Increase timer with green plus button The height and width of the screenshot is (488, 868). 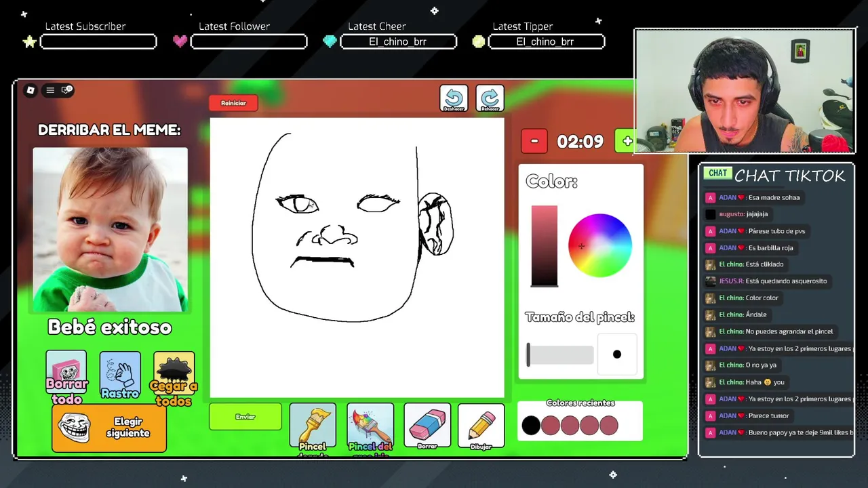tap(626, 141)
